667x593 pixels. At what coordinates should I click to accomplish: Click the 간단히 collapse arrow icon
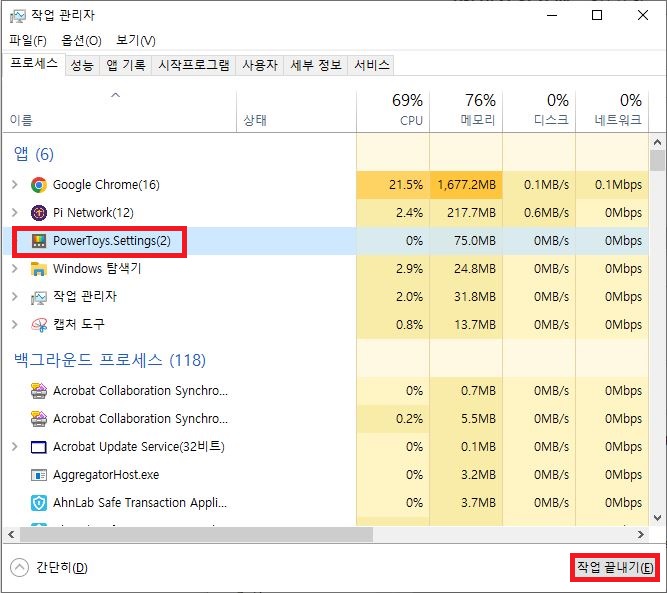pyautogui.click(x=19, y=567)
